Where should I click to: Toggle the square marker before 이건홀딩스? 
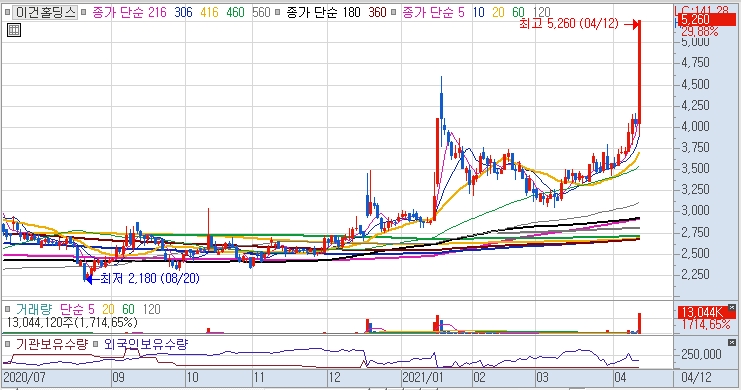7,12
